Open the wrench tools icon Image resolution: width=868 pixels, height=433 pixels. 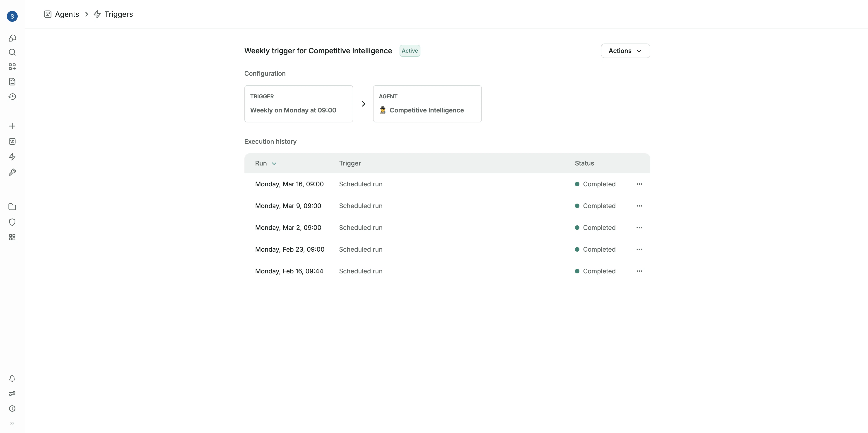tap(12, 172)
